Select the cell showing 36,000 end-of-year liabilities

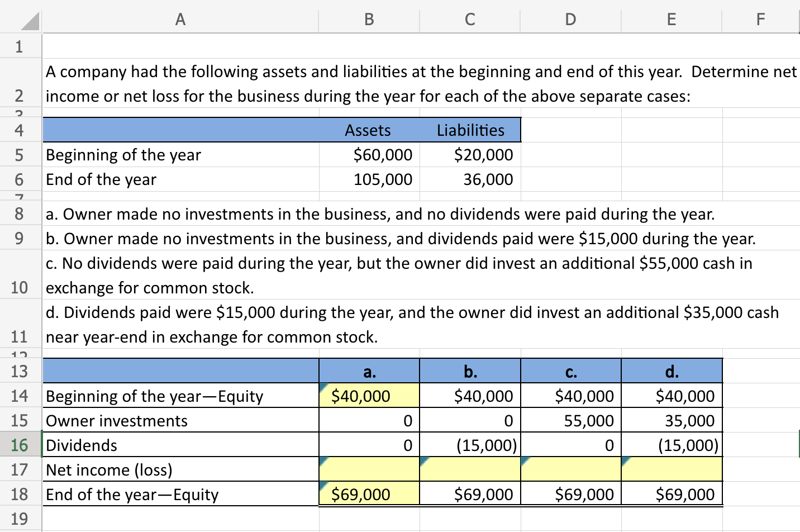470,179
